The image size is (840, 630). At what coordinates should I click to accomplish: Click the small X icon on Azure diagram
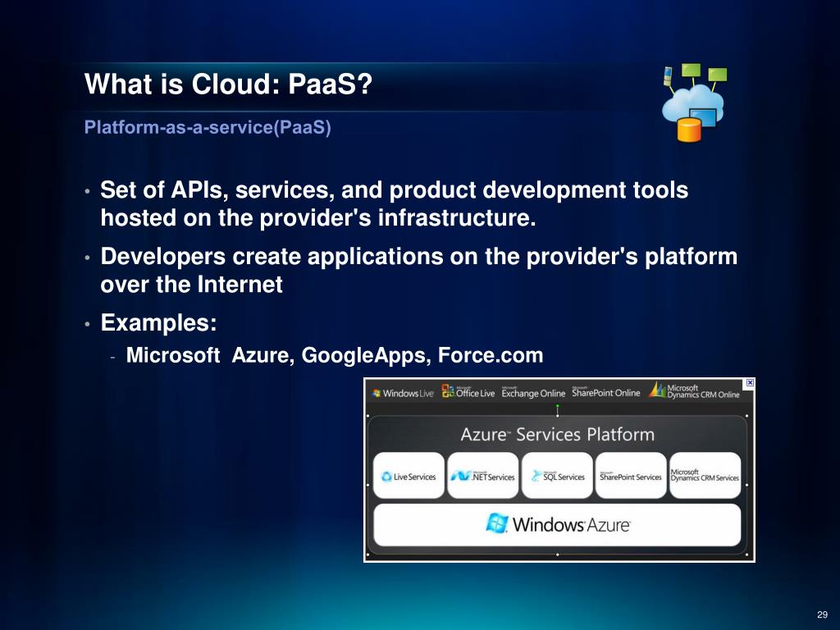click(x=750, y=382)
